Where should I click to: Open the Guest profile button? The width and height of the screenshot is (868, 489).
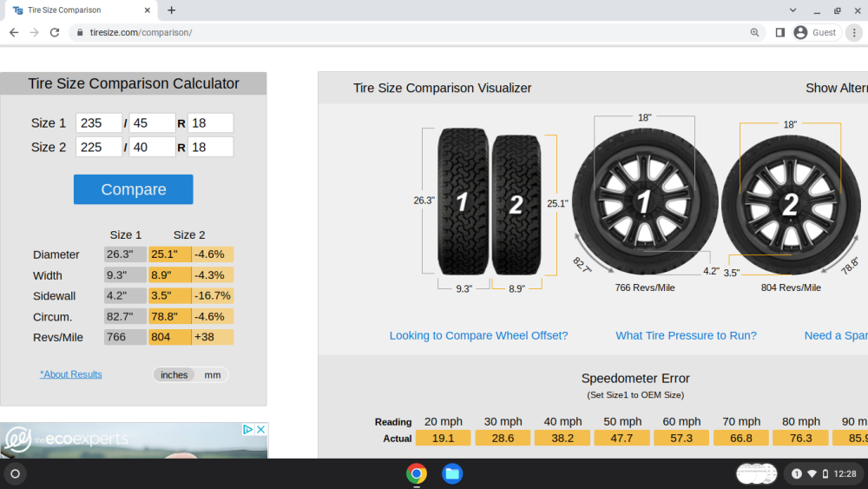pyautogui.click(x=817, y=33)
